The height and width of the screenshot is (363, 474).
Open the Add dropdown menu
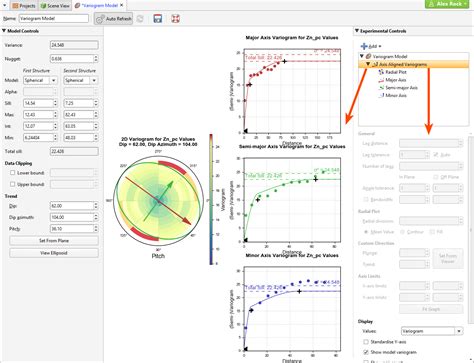click(x=371, y=46)
